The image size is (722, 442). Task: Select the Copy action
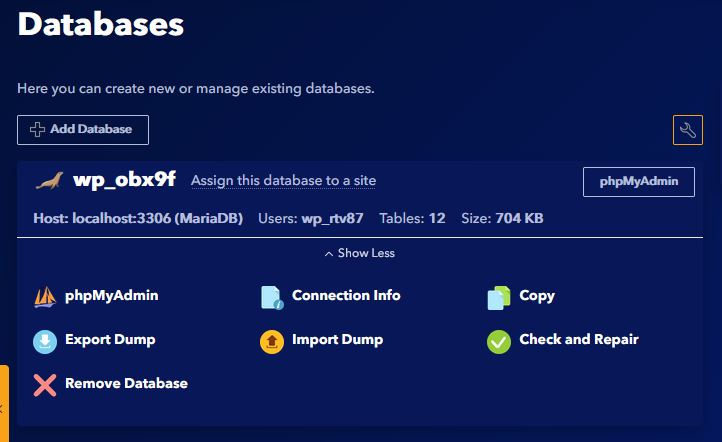pyautogui.click(x=537, y=296)
